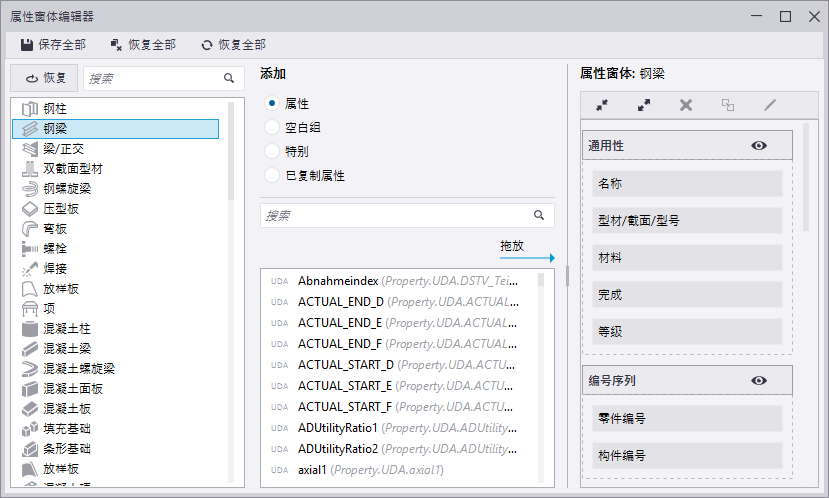Click magnifier icon in property search field
Screen dimensions: 829x498
(x=539, y=215)
